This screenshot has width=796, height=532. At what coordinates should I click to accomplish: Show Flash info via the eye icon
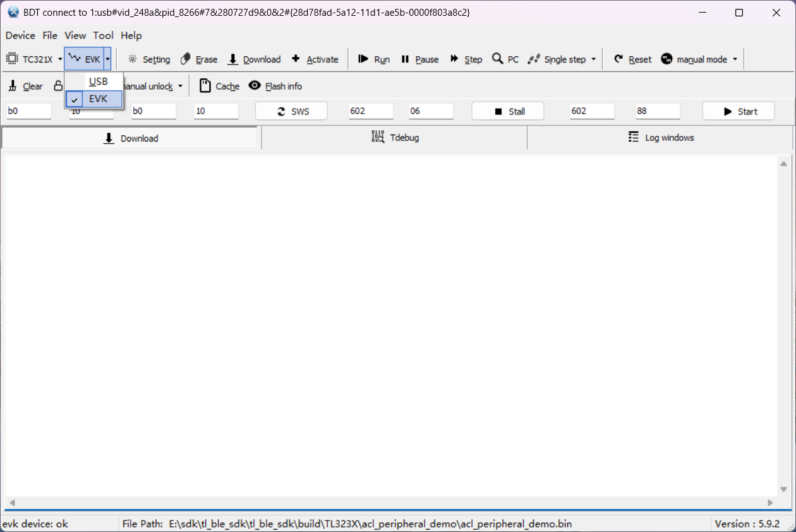(x=255, y=85)
